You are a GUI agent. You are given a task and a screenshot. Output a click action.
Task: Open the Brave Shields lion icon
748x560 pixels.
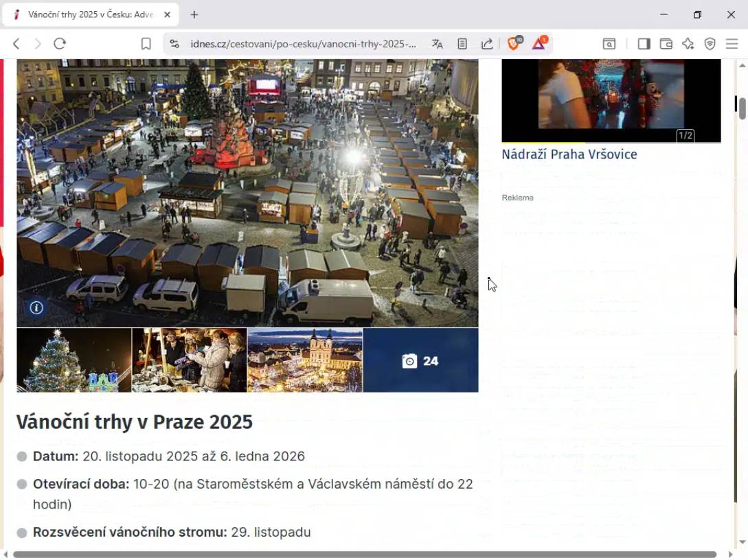point(514,44)
